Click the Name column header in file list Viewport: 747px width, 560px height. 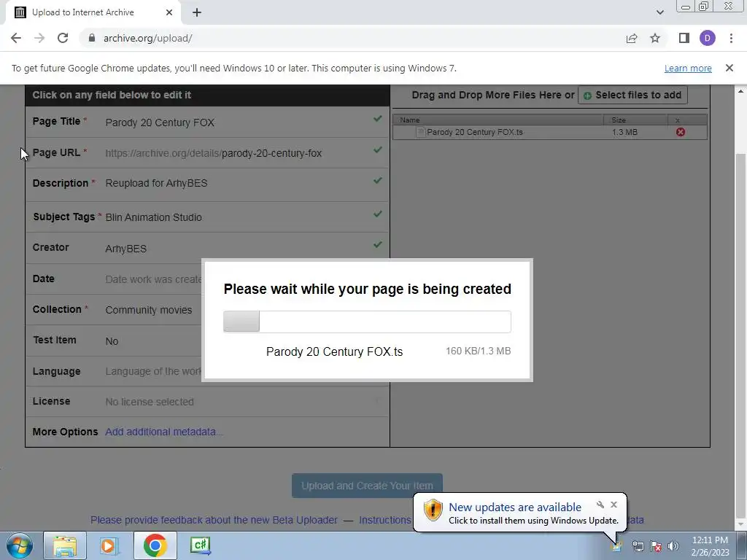tap(498, 120)
